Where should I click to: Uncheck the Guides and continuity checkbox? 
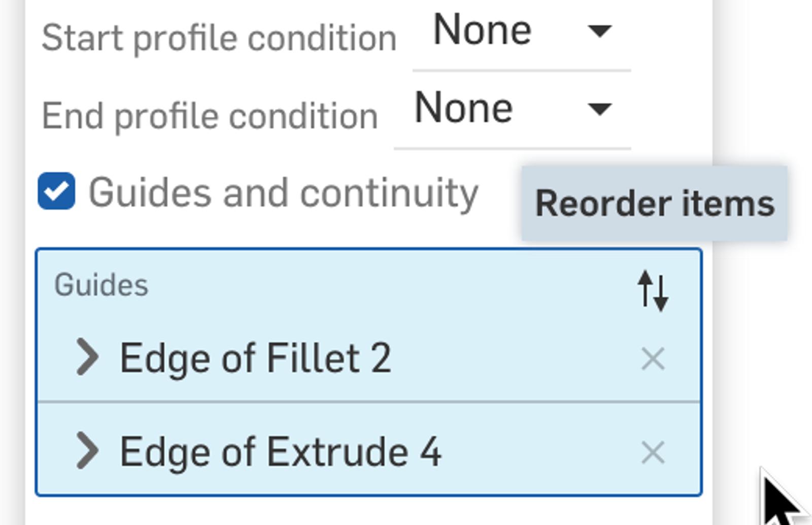point(56,191)
